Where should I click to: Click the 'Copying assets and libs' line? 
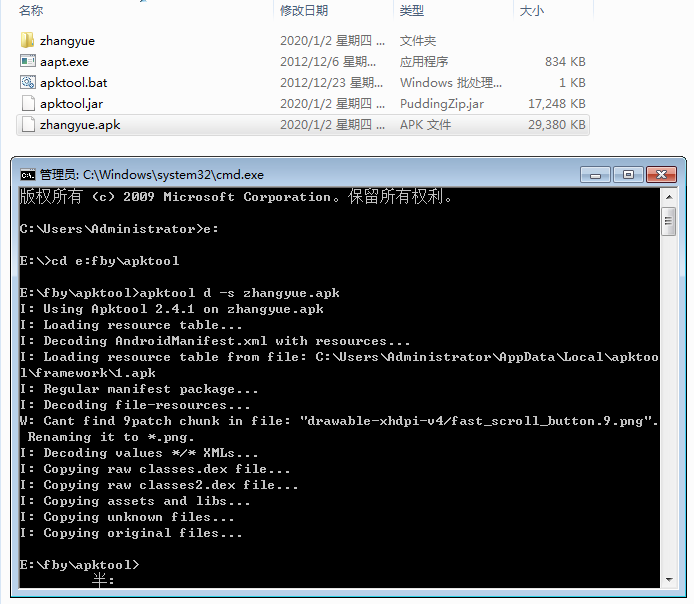(135, 501)
